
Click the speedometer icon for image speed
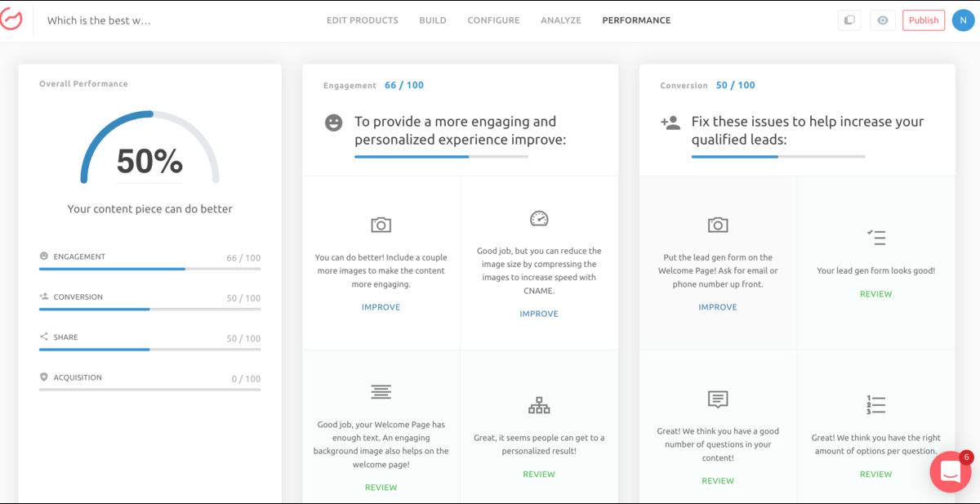(x=539, y=218)
